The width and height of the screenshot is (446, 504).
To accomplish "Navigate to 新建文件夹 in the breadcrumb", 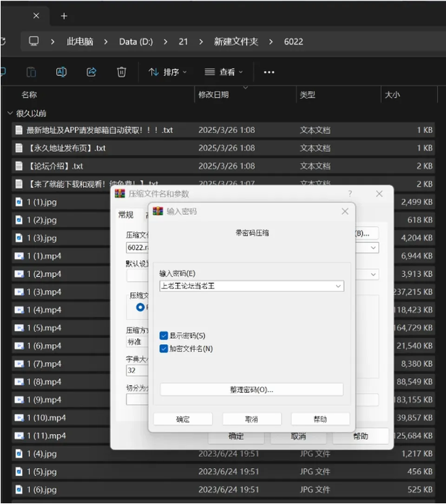I will [236, 41].
